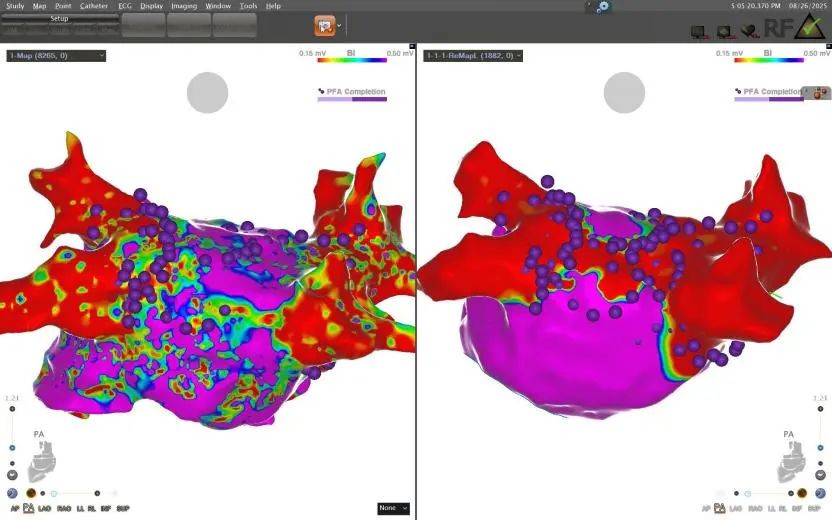Click the red icon beside right PFA Completion
The image size is (832, 520).
[821, 93]
